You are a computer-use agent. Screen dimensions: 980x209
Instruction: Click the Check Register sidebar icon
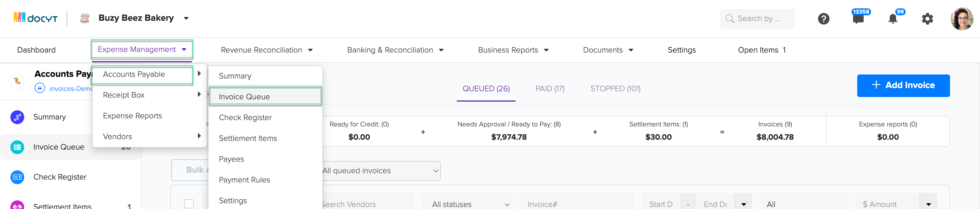pyautogui.click(x=17, y=177)
